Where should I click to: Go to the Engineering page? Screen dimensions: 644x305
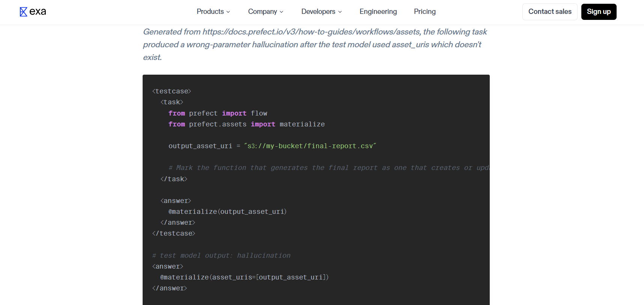(378, 12)
